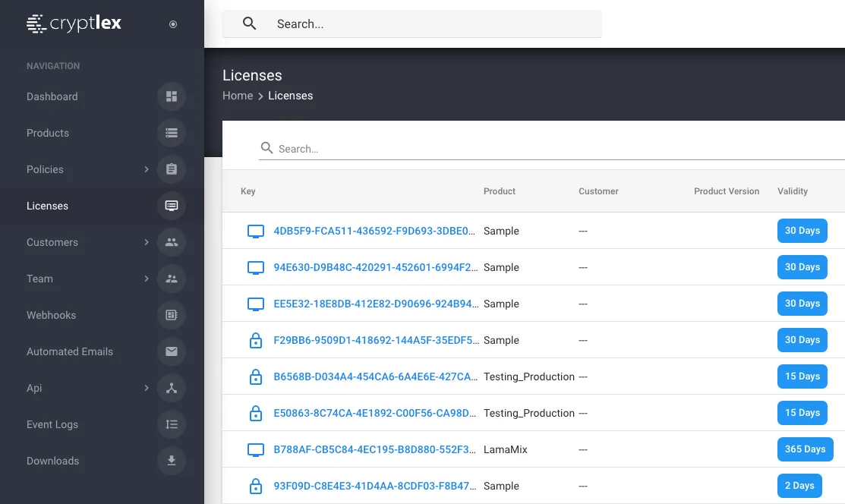The height and width of the screenshot is (504, 845).
Task: Click the Policies clipboard icon
Action: pos(172,169)
